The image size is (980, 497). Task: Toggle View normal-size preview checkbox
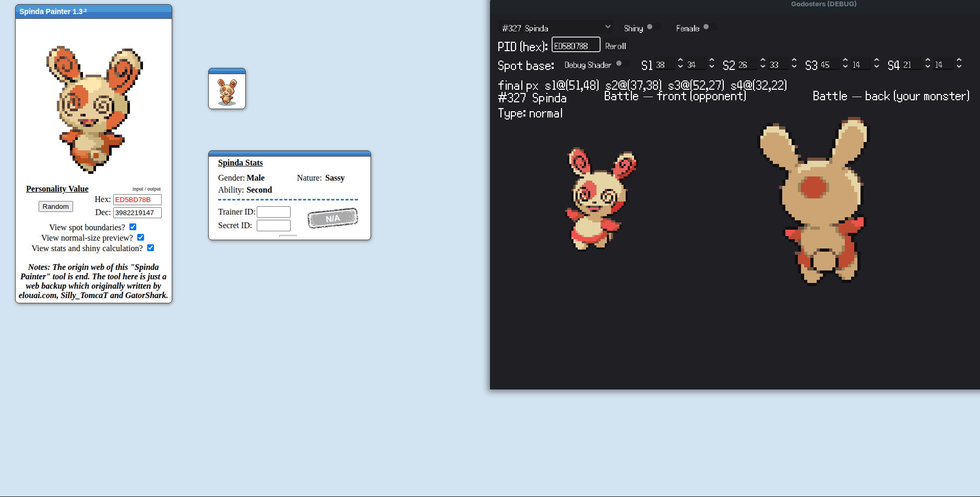click(x=140, y=237)
